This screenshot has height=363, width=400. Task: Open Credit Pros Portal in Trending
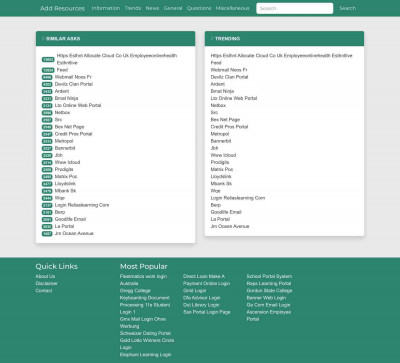[229, 127]
